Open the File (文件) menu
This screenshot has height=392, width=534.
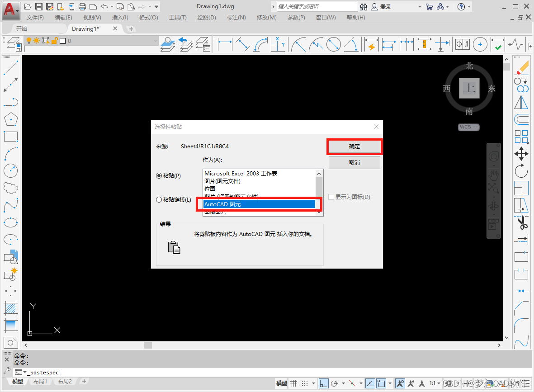[35, 17]
